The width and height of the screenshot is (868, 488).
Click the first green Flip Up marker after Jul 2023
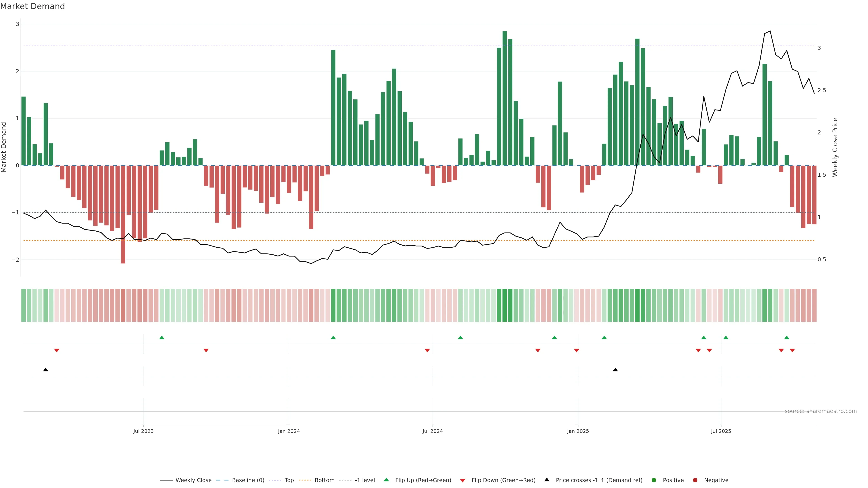(162, 338)
